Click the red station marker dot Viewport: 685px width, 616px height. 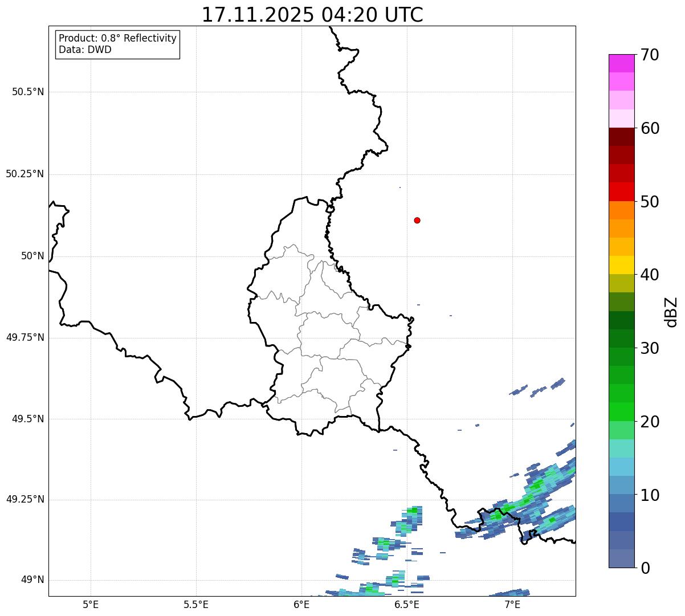(417, 220)
